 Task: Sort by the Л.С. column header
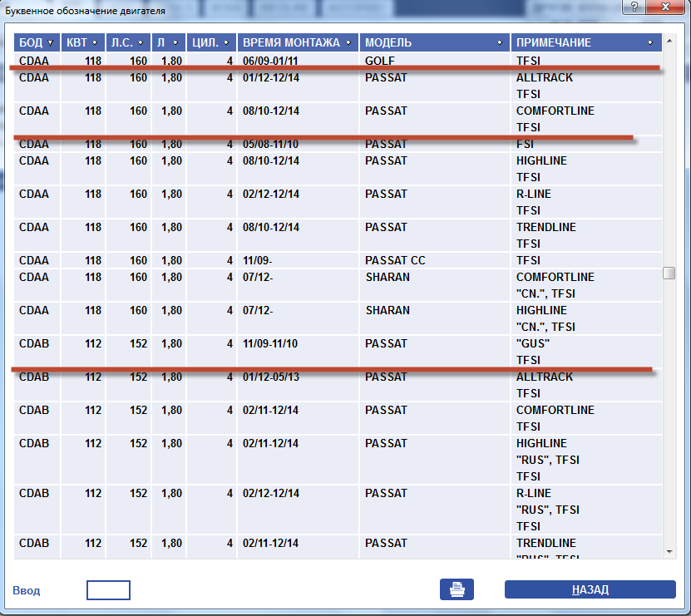(x=128, y=42)
